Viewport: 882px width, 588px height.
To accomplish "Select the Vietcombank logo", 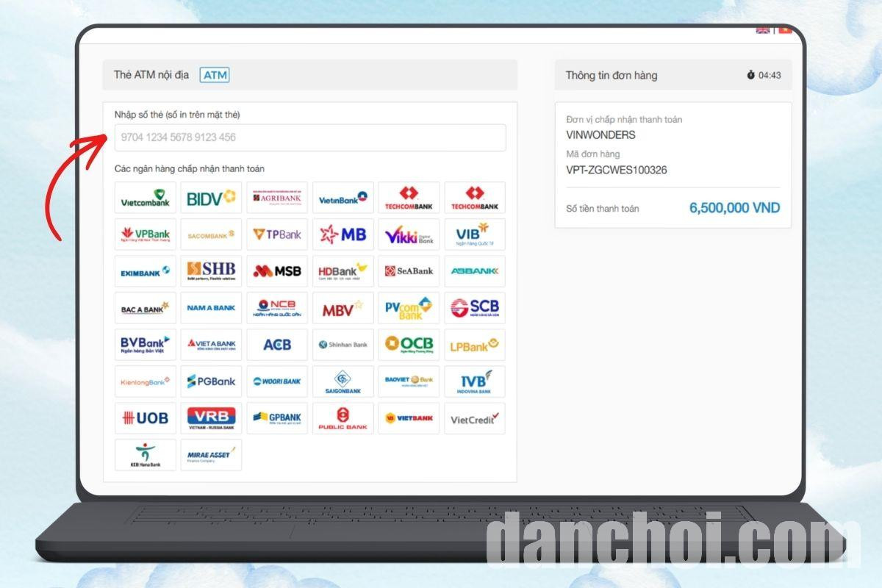I will (x=146, y=198).
